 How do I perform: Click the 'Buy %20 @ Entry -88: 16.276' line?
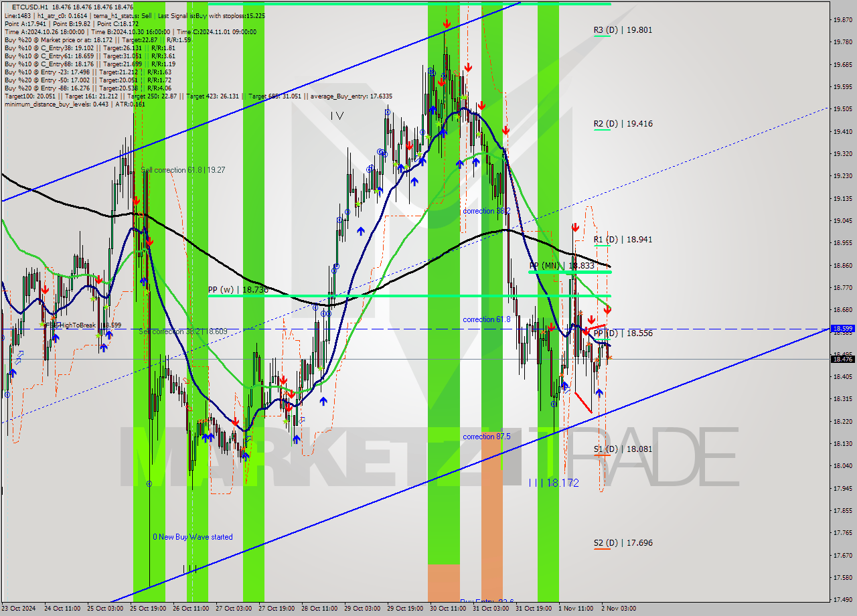(x=87, y=88)
